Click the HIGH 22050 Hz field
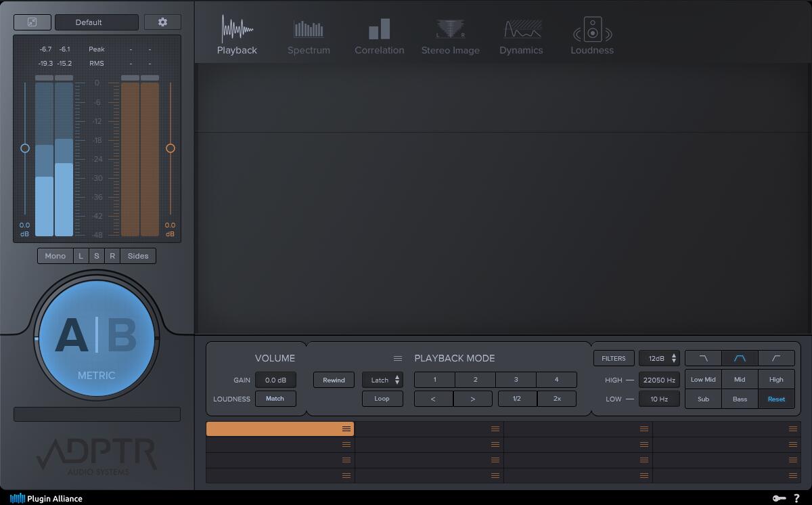812x505 pixels. 659,380
